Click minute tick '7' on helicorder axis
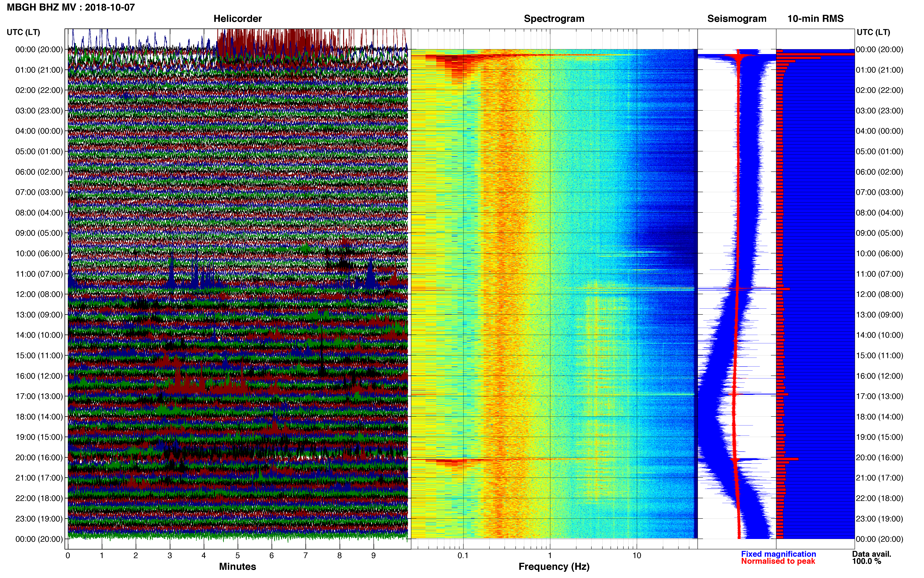924x578 pixels. [306, 556]
